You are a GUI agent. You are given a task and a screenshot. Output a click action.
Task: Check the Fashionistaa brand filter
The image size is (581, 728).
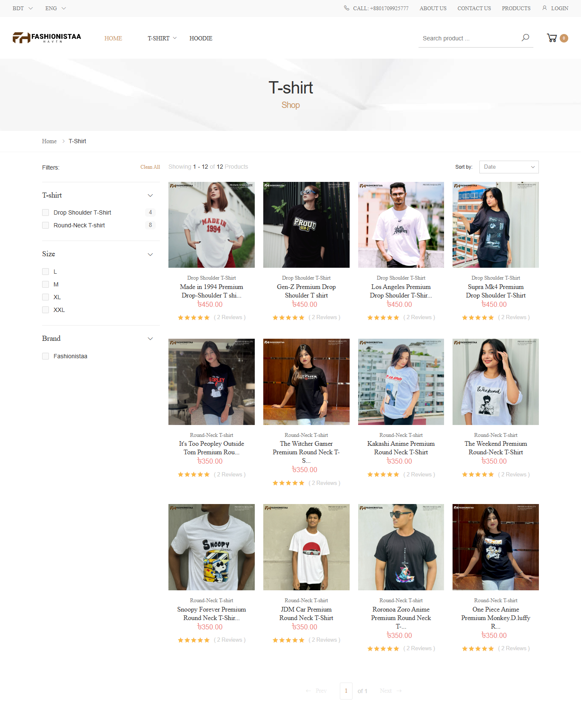coord(46,356)
